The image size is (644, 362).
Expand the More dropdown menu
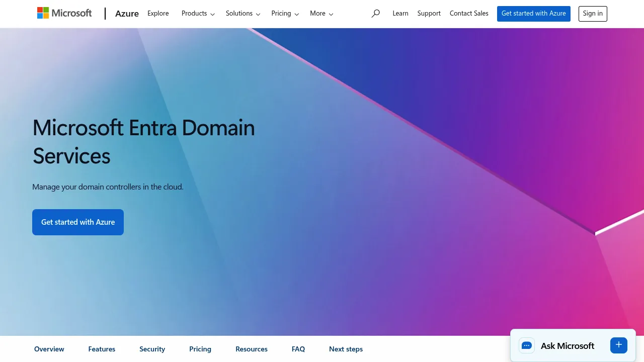tap(321, 14)
